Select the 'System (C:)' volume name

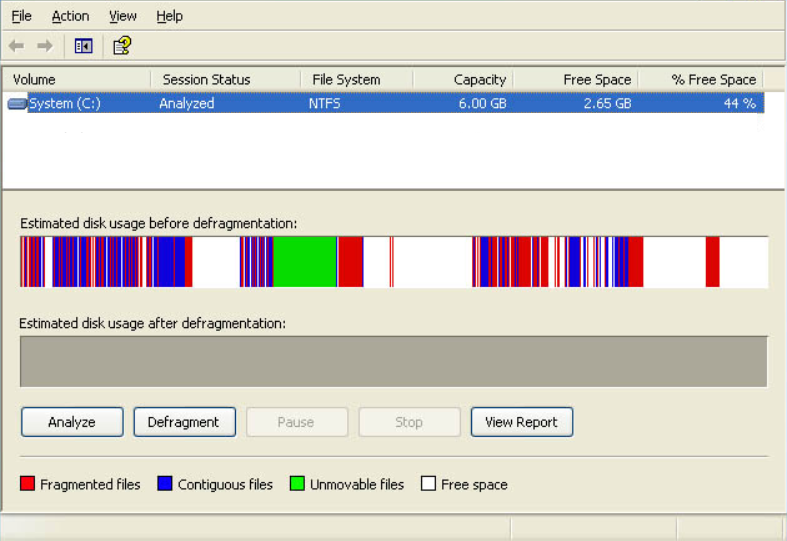click(x=65, y=103)
